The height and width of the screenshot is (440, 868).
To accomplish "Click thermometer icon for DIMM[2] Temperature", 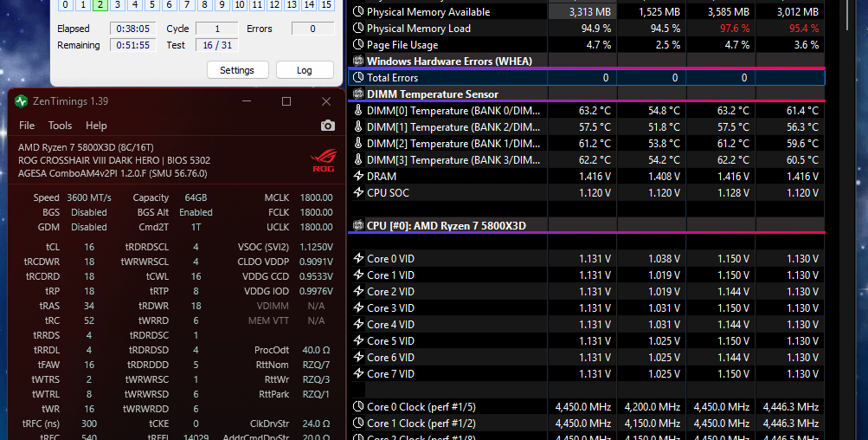I will (358, 144).
